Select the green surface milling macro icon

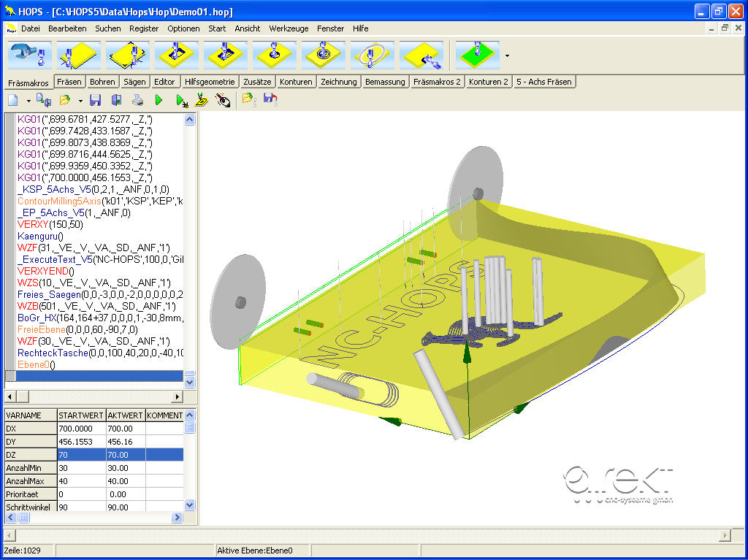pos(478,55)
